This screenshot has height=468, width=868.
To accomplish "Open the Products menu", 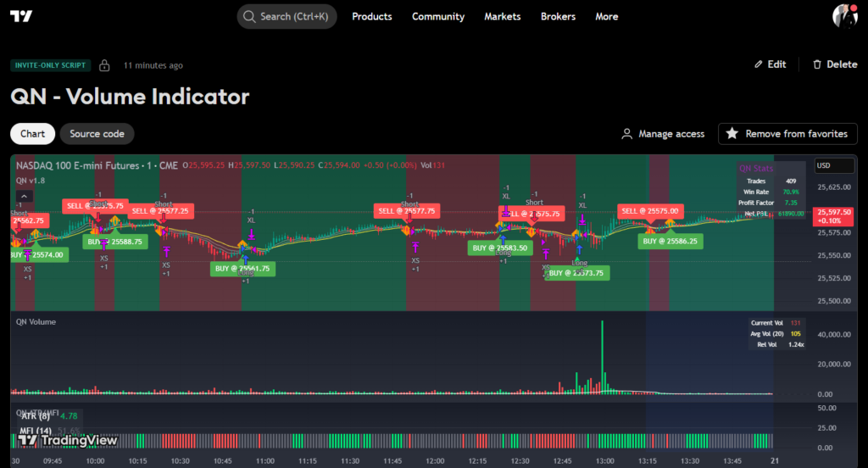I will point(371,16).
